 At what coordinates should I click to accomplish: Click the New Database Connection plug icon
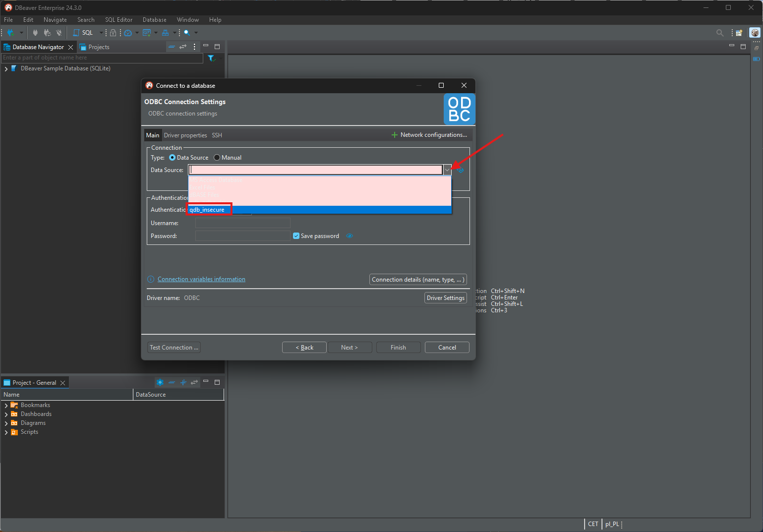[10, 33]
